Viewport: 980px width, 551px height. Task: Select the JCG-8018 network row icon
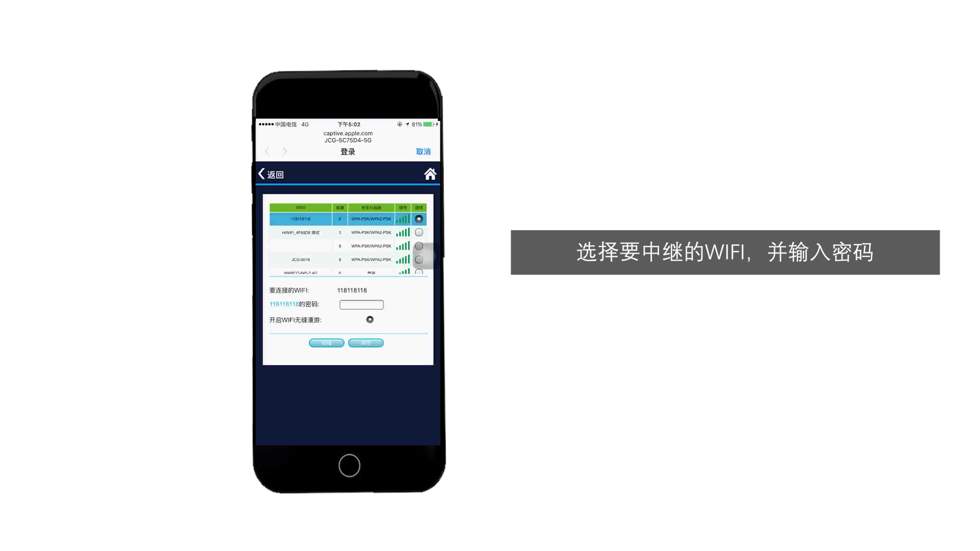tap(419, 259)
